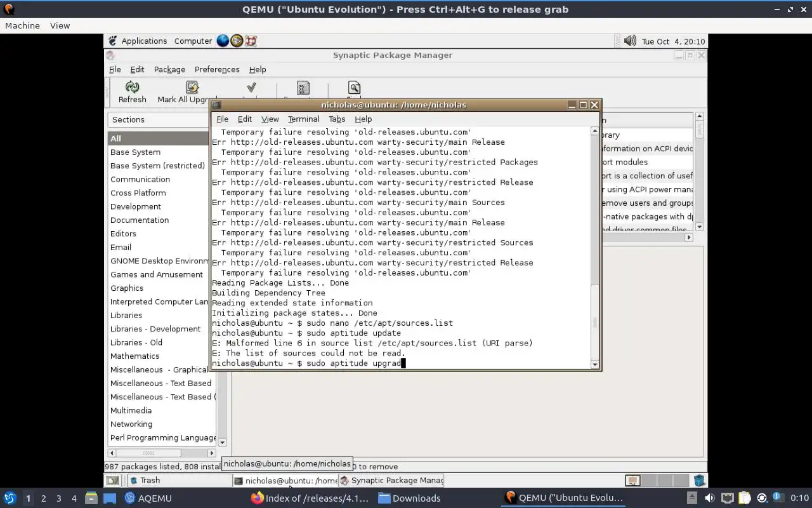This screenshot has height=508, width=812.
Task: Click the Properties icon in Synaptic toolbar
Action: (x=303, y=88)
